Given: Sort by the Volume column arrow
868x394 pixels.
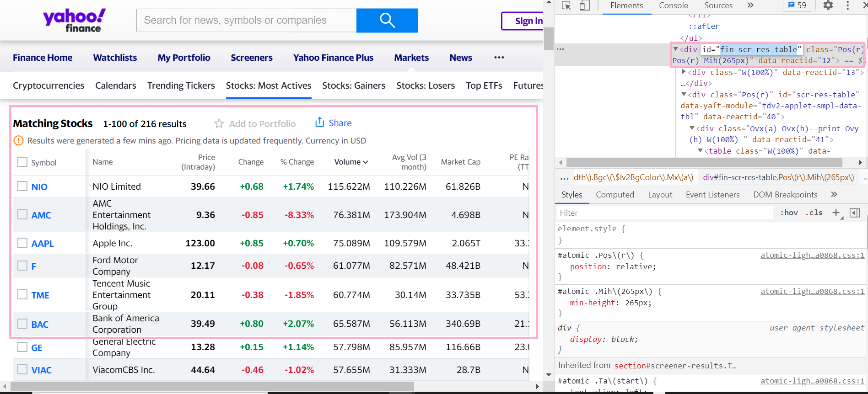Looking at the screenshot, I should (365, 162).
